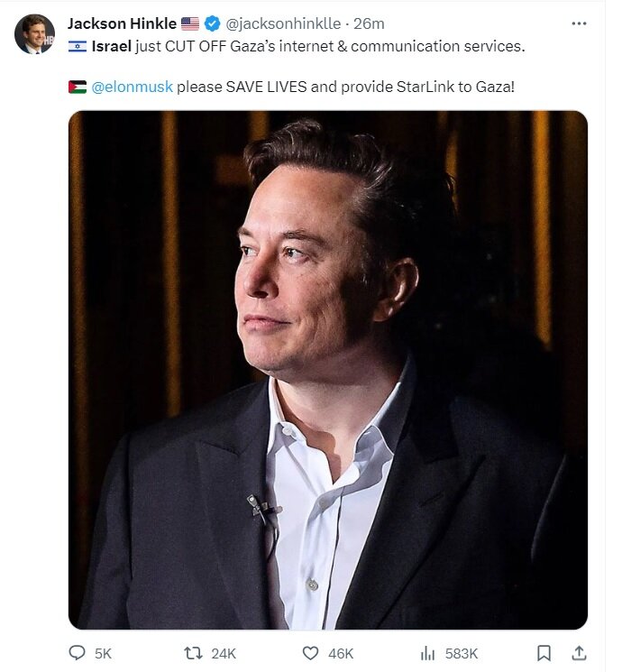Screen dimensions: 622x672
Task: Toggle the like heart icon
Action: pos(310,652)
